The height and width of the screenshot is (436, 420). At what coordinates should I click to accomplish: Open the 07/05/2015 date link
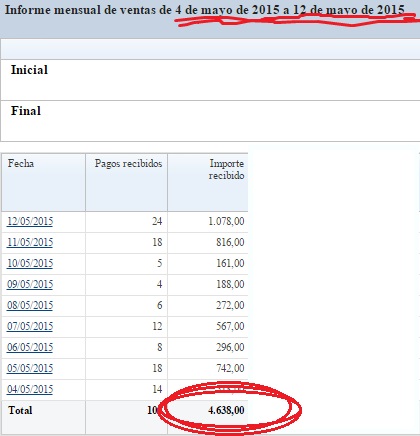pos(30,326)
